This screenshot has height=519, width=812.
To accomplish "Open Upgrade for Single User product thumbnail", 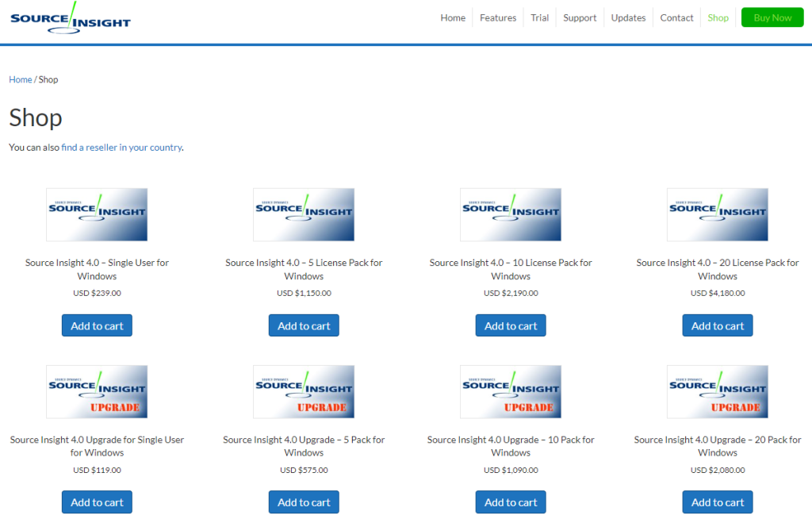I will (x=97, y=391).
